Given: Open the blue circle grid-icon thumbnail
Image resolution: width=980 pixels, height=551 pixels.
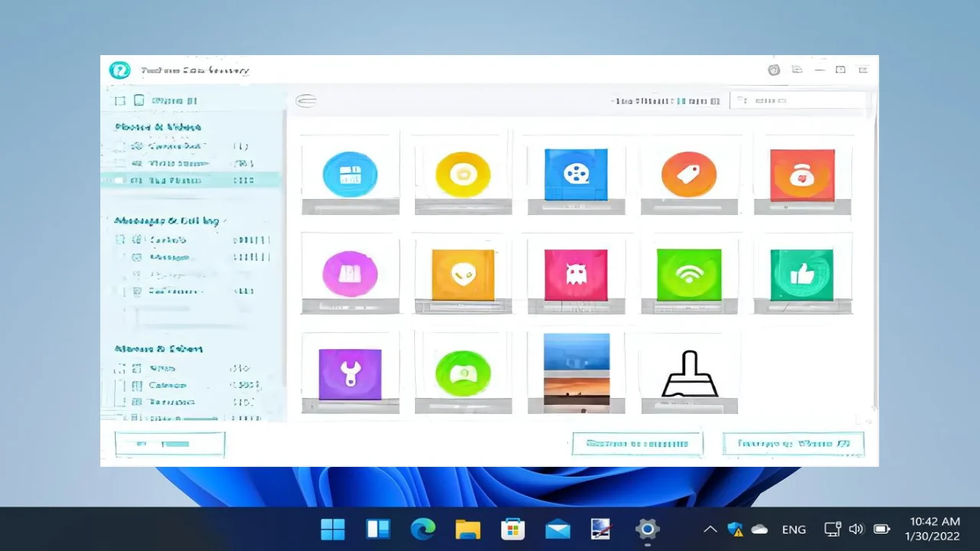Looking at the screenshot, I should point(350,174).
